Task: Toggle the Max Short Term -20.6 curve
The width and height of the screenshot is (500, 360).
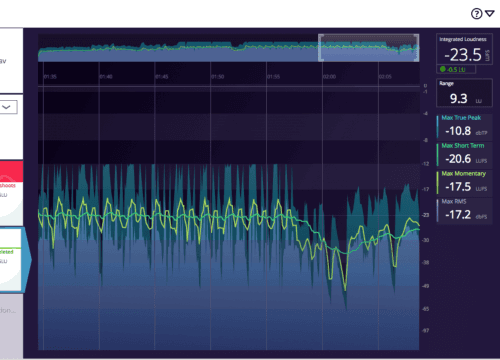Action: coord(464,154)
